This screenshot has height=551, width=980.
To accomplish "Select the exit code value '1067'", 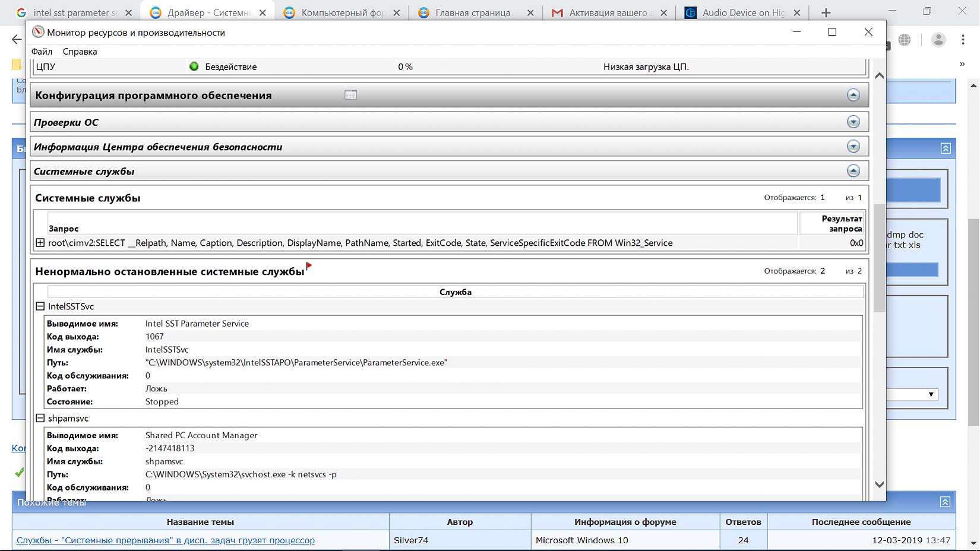I will [x=154, y=337].
